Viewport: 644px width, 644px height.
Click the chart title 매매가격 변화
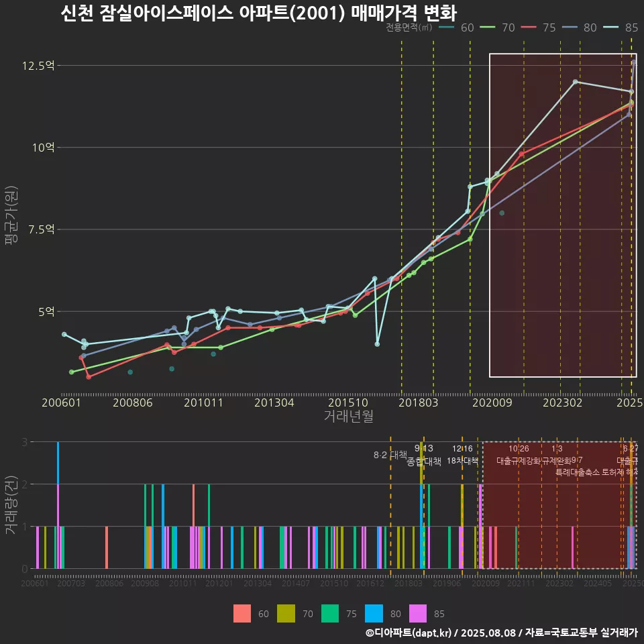[x=404, y=13]
